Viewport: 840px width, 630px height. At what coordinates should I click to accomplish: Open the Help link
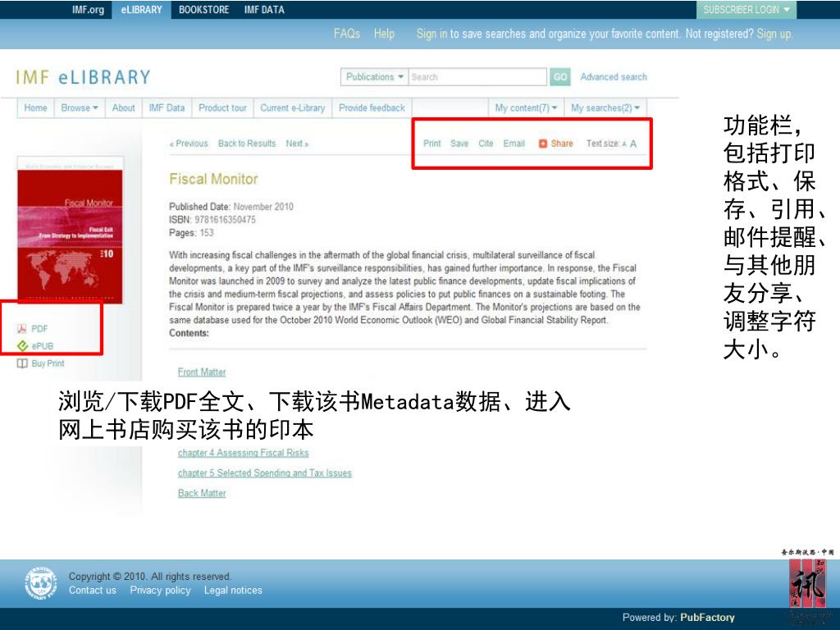[x=384, y=34]
